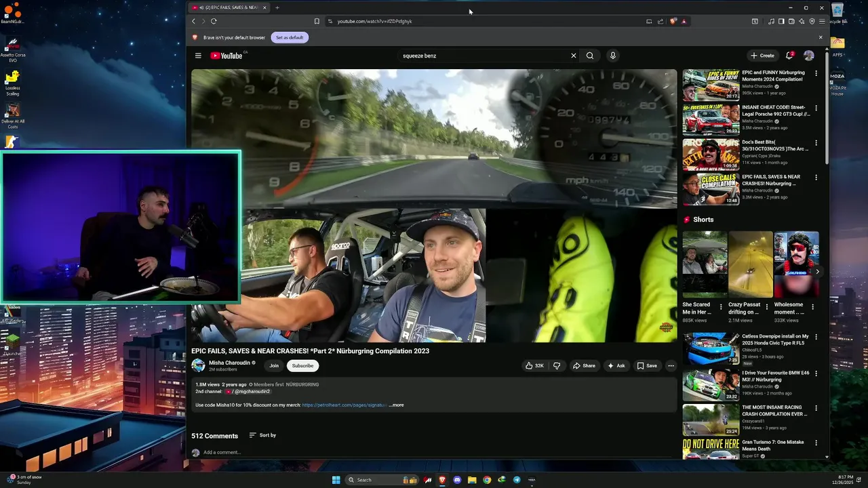Viewport: 868px width, 488px height.
Task: Show next Shorts with arrow
Action: click(x=817, y=272)
